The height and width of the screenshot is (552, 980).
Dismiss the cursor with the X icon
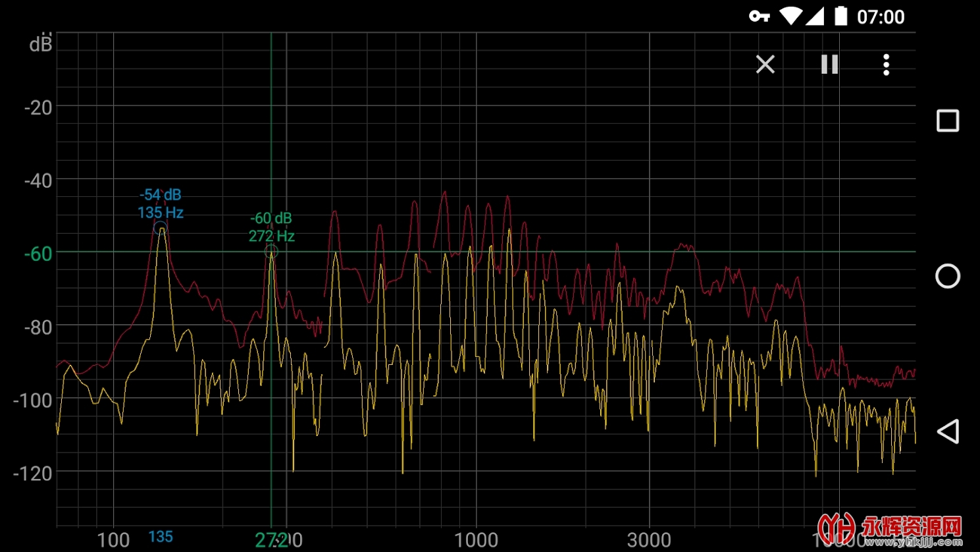[x=765, y=65]
